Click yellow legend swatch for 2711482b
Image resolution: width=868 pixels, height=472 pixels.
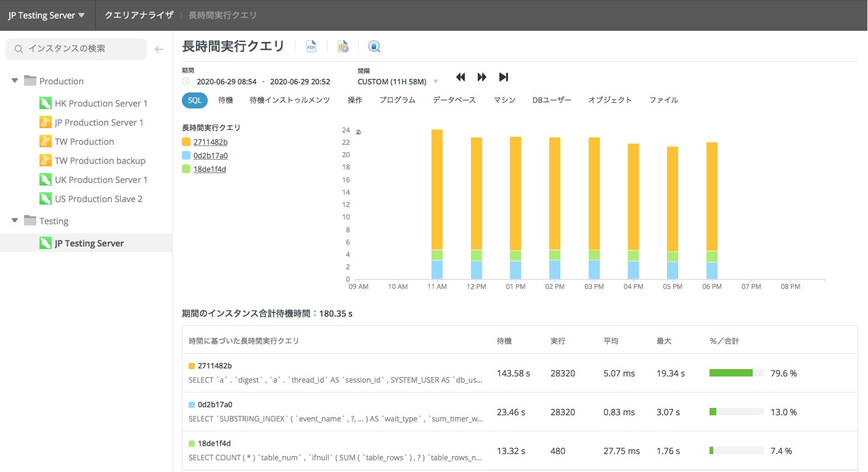coord(186,142)
